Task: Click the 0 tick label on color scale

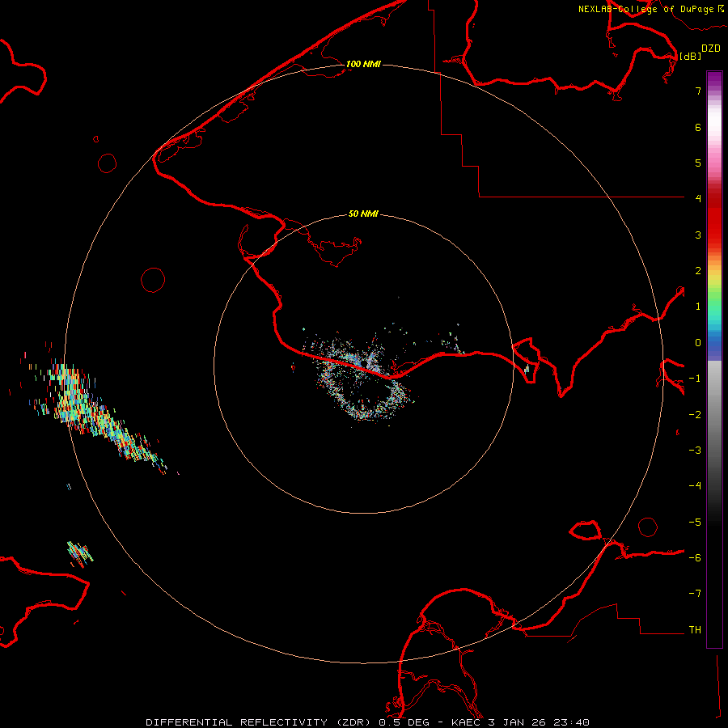Action: (698, 343)
